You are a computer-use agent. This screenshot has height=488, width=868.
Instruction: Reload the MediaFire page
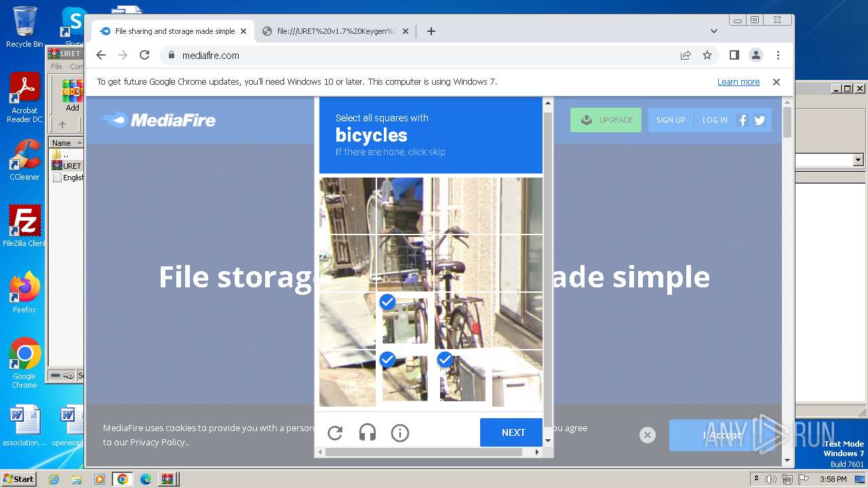(144, 56)
